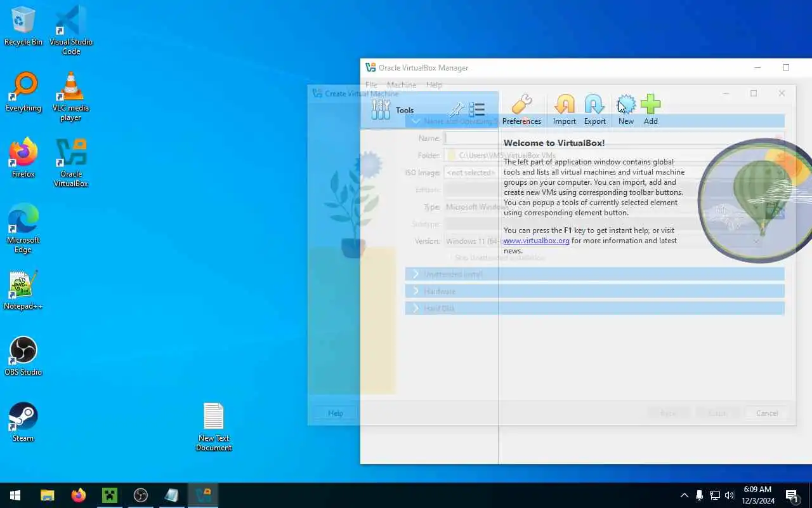Select the Recycle Bin desktop icon

point(23,27)
